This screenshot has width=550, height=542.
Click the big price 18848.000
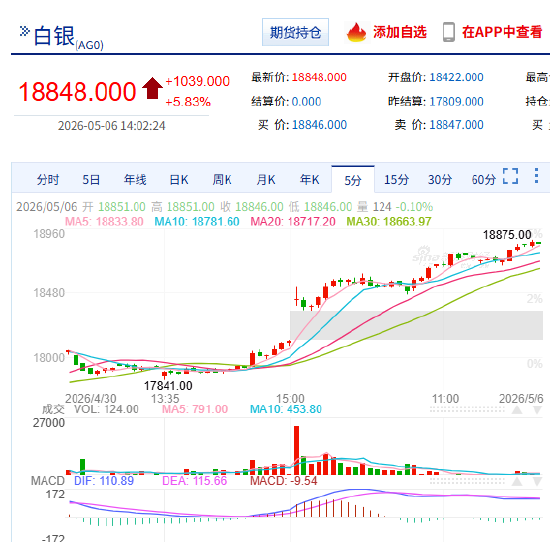(77, 92)
